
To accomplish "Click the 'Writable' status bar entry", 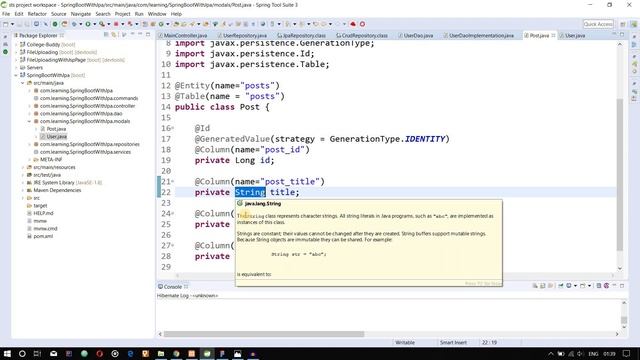I will tap(405, 342).
